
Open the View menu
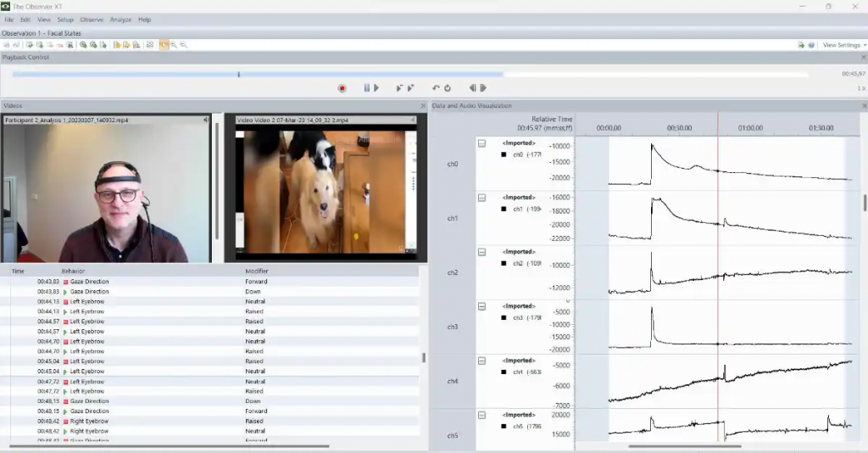(44, 20)
